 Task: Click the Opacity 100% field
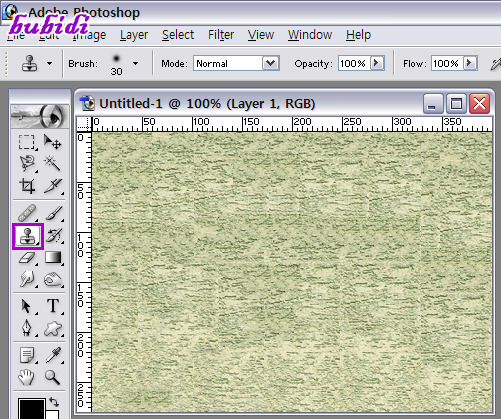[x=354, y=63]
